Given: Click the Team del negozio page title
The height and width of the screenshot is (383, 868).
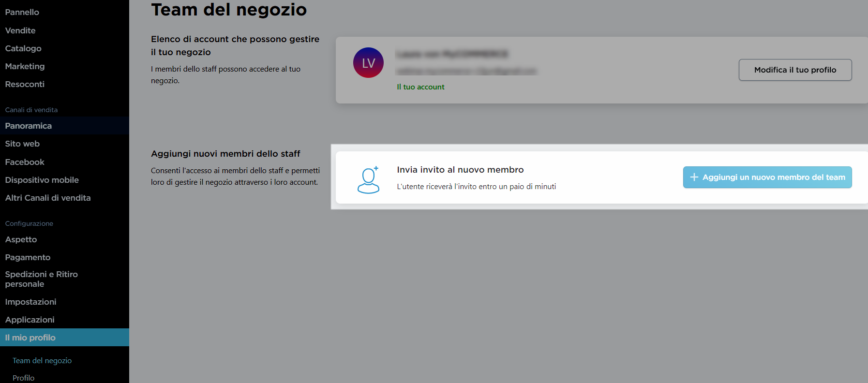Looking at the screenshot, I should [x=229, y=10].
